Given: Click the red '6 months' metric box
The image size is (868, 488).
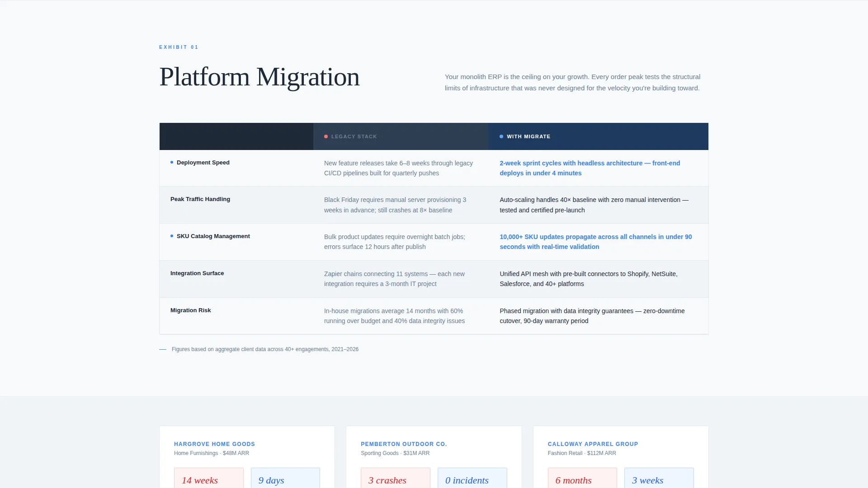Looking at the screenshot, I should (582, 478).
